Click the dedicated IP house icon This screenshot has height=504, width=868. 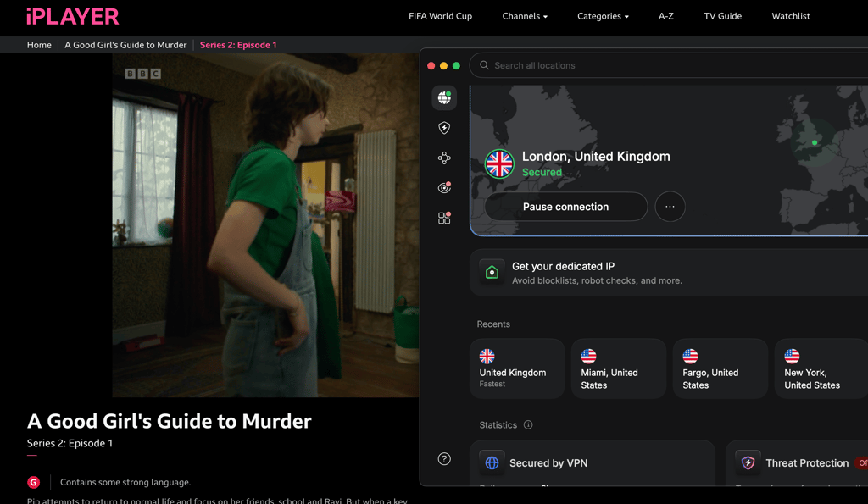[492, 272]
